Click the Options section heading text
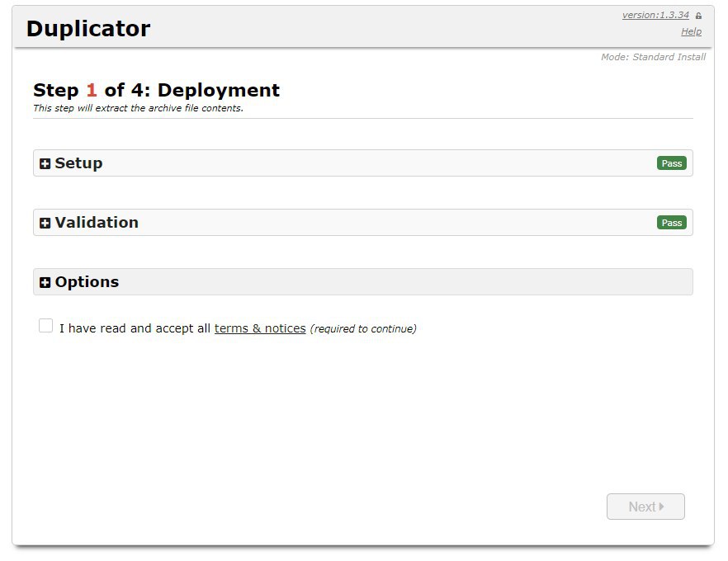 tap(87, 282)
